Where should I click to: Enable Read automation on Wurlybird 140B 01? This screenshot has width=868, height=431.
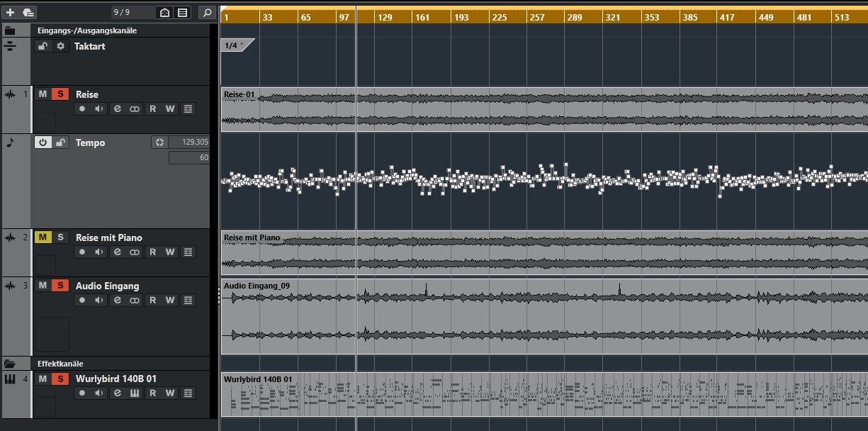[x=152, y=393]
